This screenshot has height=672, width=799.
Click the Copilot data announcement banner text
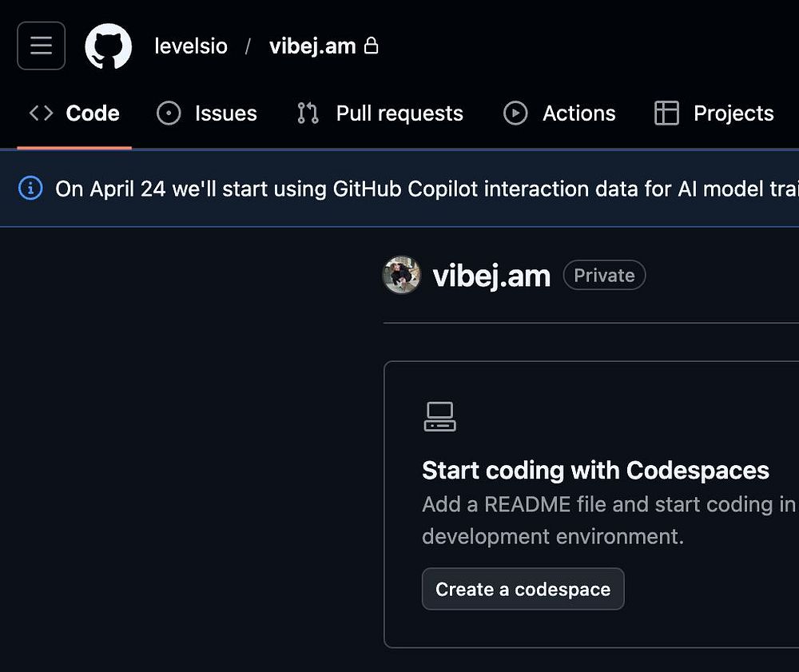pos(423,189)
